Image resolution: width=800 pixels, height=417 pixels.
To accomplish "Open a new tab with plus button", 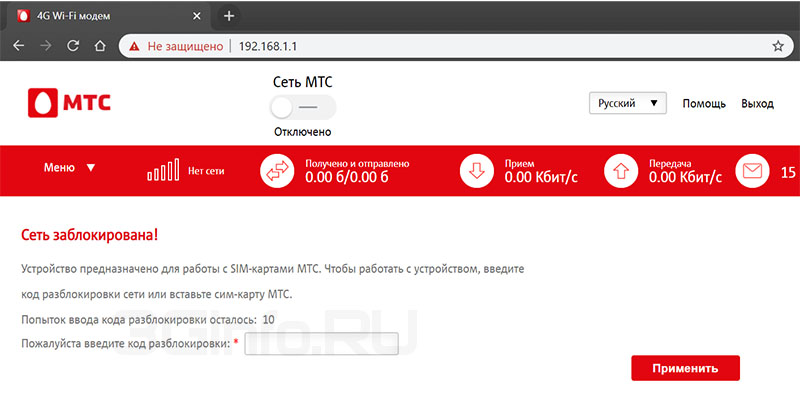I will [x=229, y=16].
